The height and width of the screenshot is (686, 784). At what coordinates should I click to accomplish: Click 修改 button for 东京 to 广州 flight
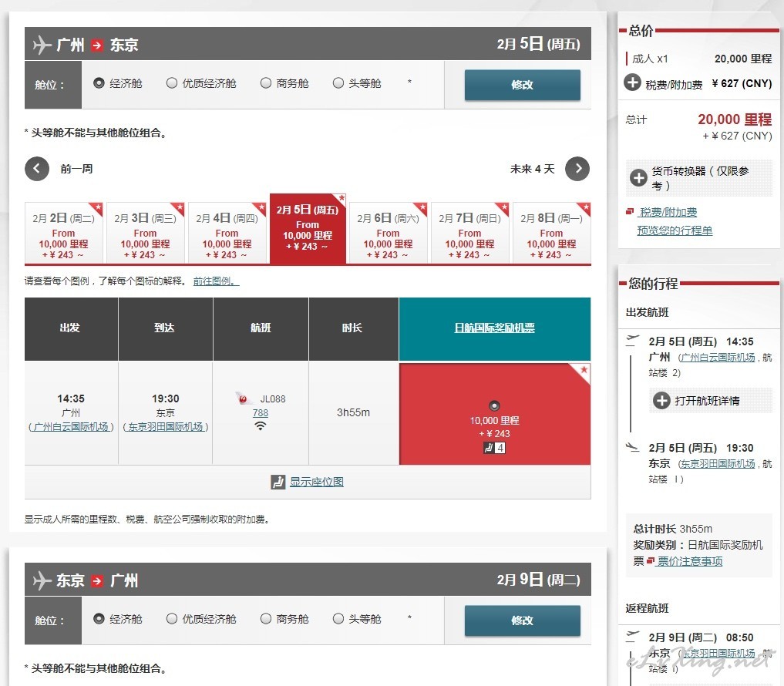tap(523, 620)
